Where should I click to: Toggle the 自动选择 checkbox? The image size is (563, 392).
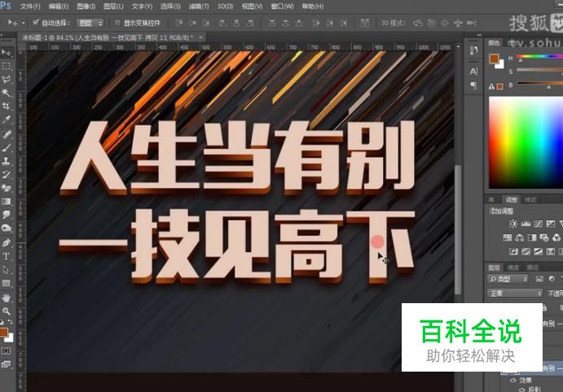(36, 23)
